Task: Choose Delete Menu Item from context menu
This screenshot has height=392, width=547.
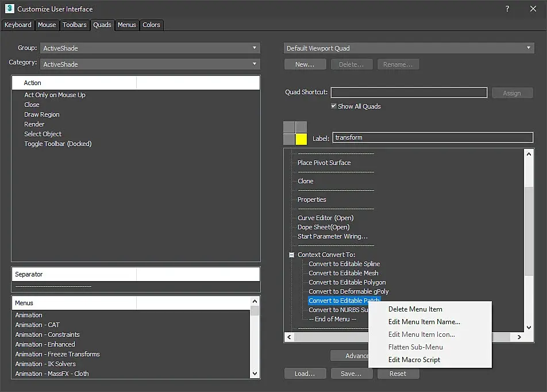Action: click(x=415, y=309)
